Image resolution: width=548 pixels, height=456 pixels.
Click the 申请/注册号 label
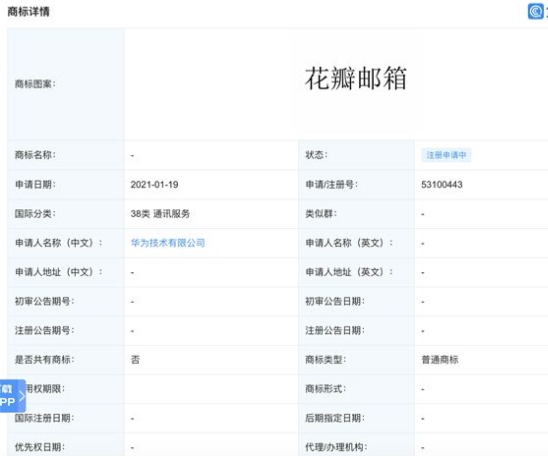[332, 184]
